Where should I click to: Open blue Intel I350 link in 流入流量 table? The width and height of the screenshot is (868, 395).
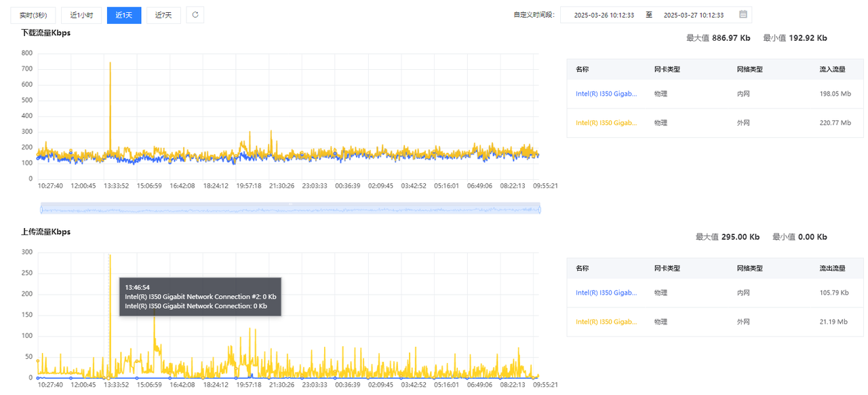click(x=606, y=94)
